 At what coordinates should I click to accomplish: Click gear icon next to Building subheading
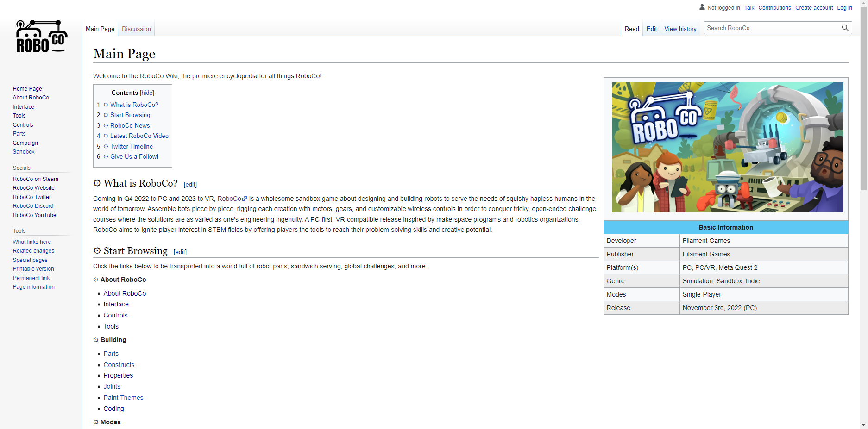pos(96,340)
